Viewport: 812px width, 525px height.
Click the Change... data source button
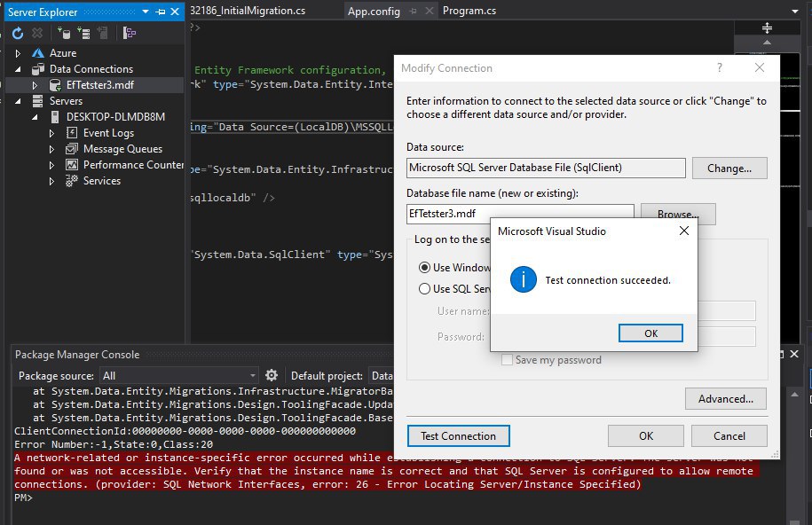click(x=729, y=168)
